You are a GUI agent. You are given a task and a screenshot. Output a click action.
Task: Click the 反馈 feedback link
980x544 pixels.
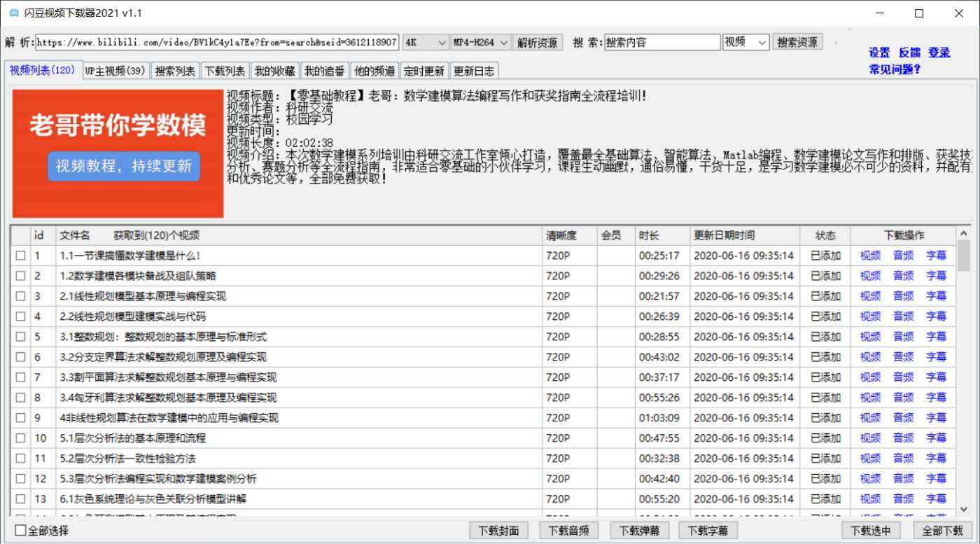909,52
